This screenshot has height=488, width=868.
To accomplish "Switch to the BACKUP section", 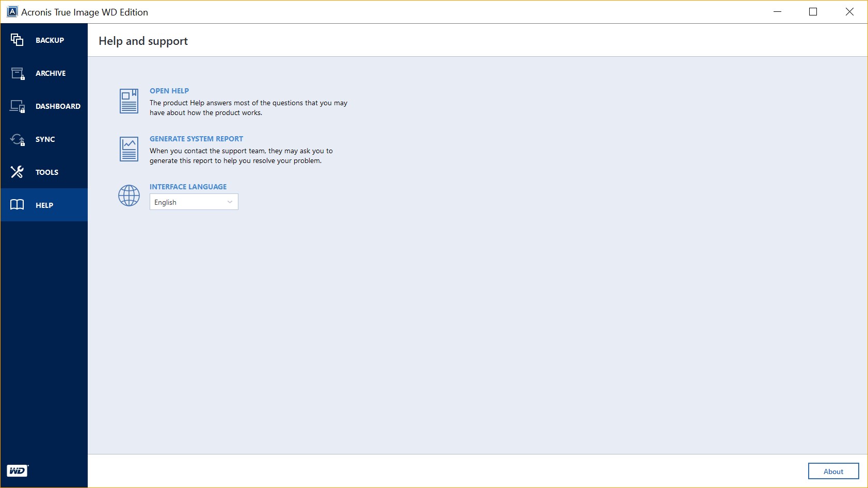I will point(50,40).
